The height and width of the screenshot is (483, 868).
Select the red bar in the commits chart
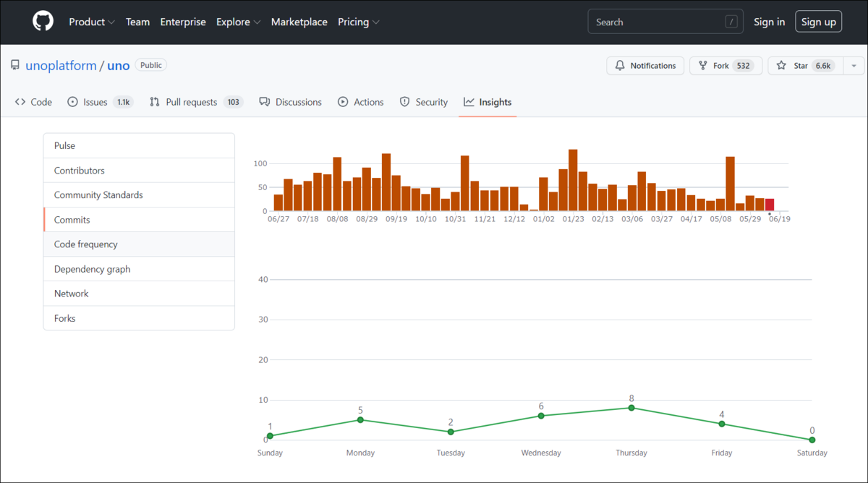click(770, 205)
